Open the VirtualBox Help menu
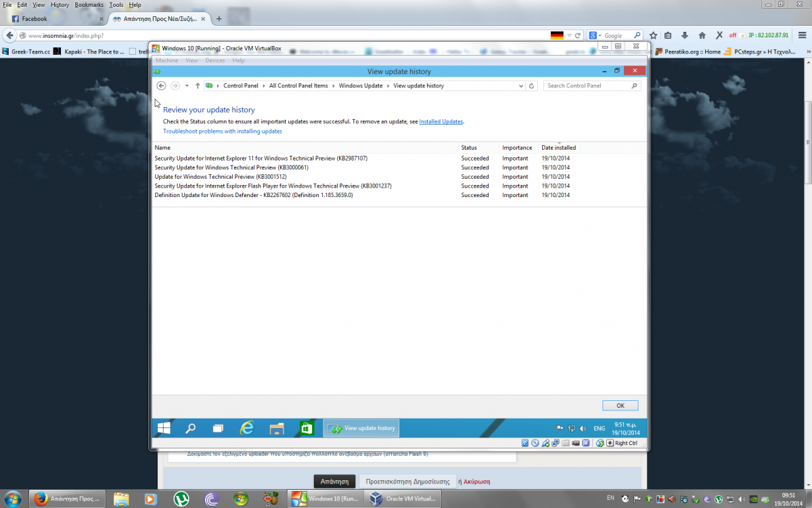The width and height of the screenshot is (812, 508). [x=238, y=61]
